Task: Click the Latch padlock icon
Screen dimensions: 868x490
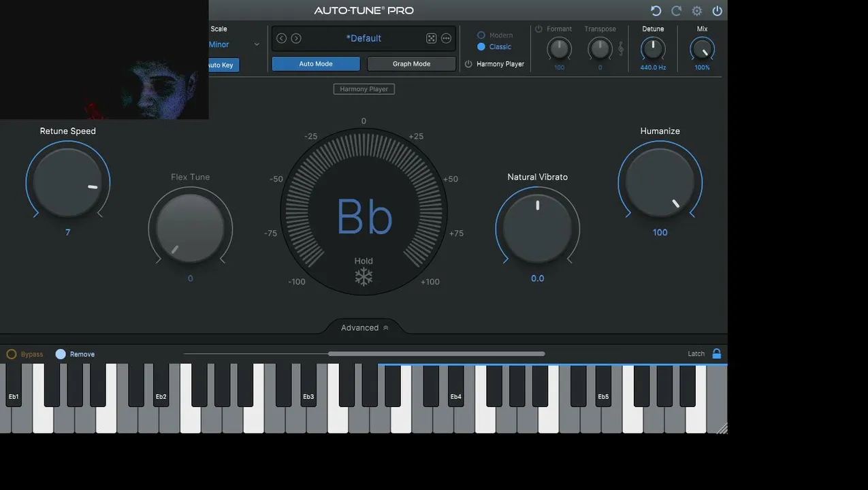Action: click(x=716, y=353)
